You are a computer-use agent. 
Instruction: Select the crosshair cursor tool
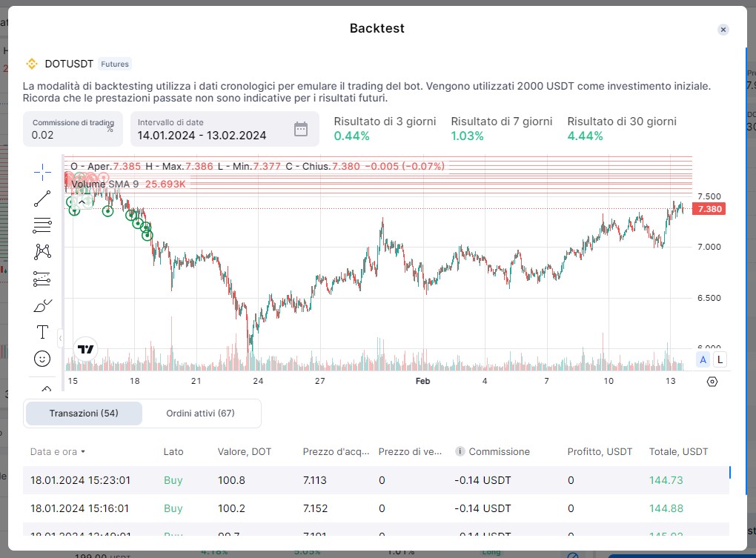[42, 172]
